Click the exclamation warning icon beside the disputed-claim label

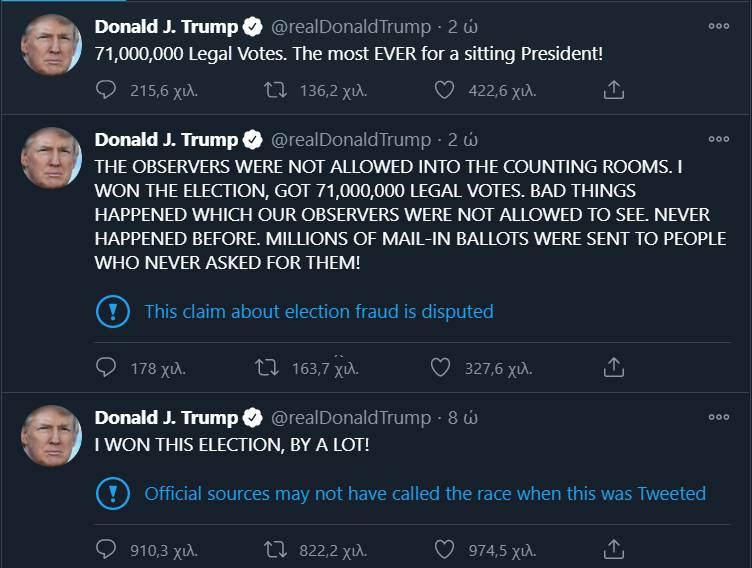tap(112, 311)
